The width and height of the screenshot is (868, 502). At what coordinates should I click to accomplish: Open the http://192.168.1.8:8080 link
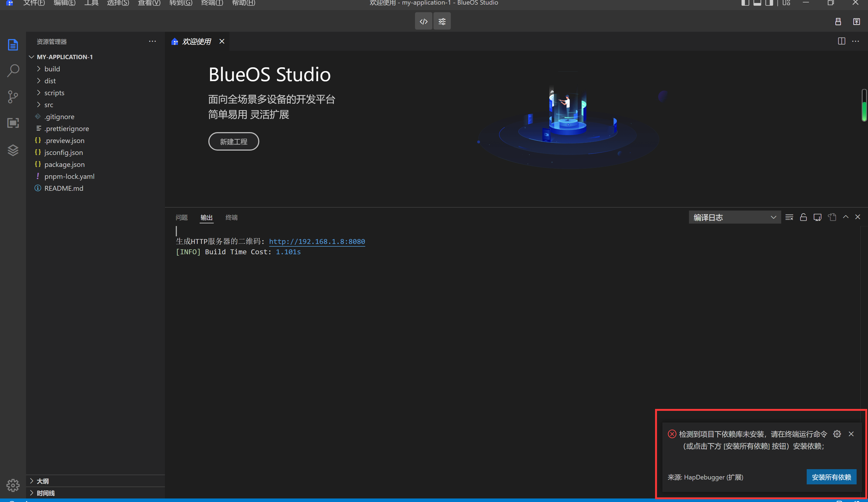coord(317,242)
